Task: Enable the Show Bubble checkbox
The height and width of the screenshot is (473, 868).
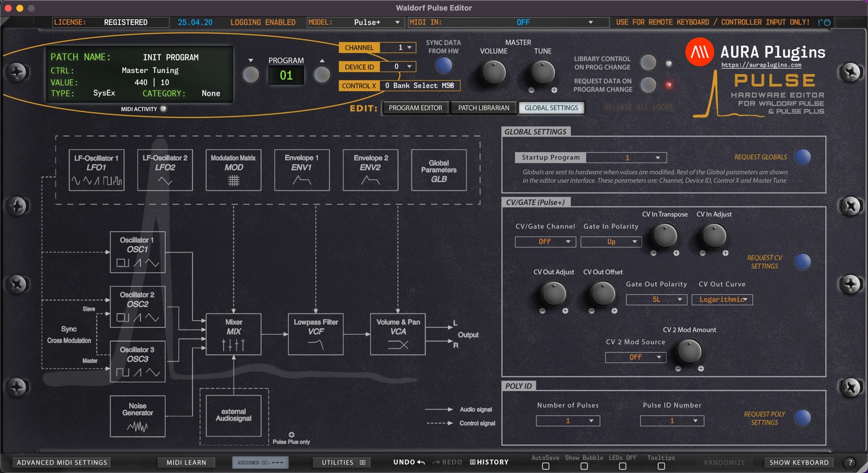Action: coord(584,466)
